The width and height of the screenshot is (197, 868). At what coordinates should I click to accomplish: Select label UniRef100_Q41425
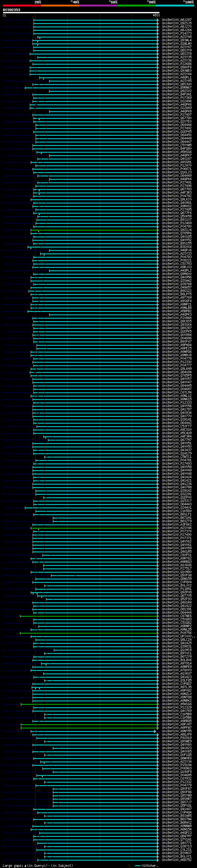point(177,643)
